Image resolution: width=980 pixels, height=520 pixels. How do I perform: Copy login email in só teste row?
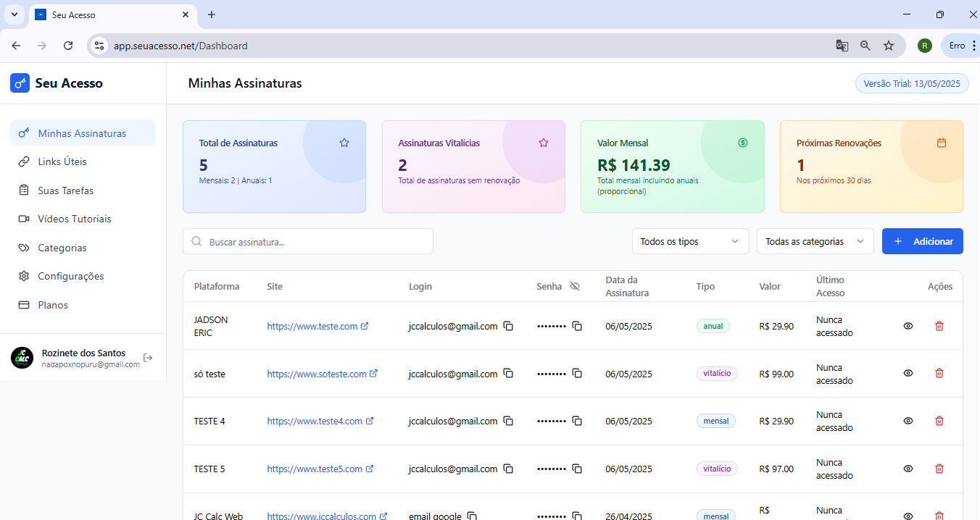pos(508,374)
